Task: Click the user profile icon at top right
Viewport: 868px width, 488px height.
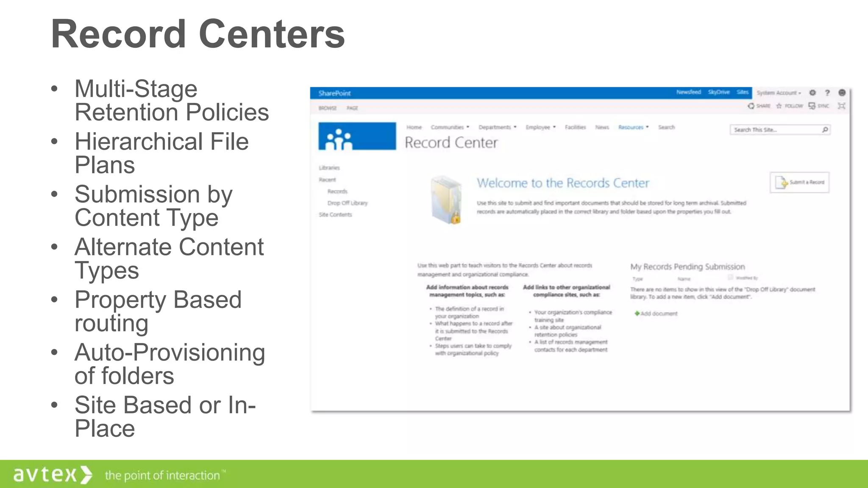Action: pyautogui.click(x=842, y=93)
